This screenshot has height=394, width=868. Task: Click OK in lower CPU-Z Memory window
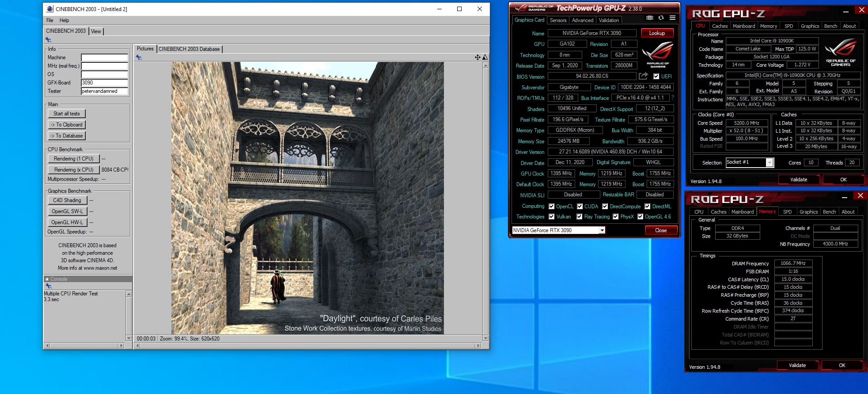click(842, 365)
